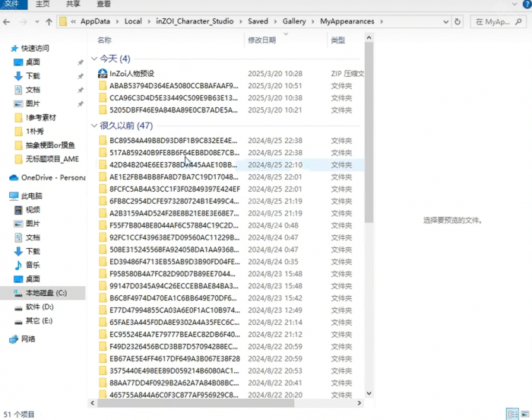Select the 本地磁盘 (C:) drive

[46, 293]
